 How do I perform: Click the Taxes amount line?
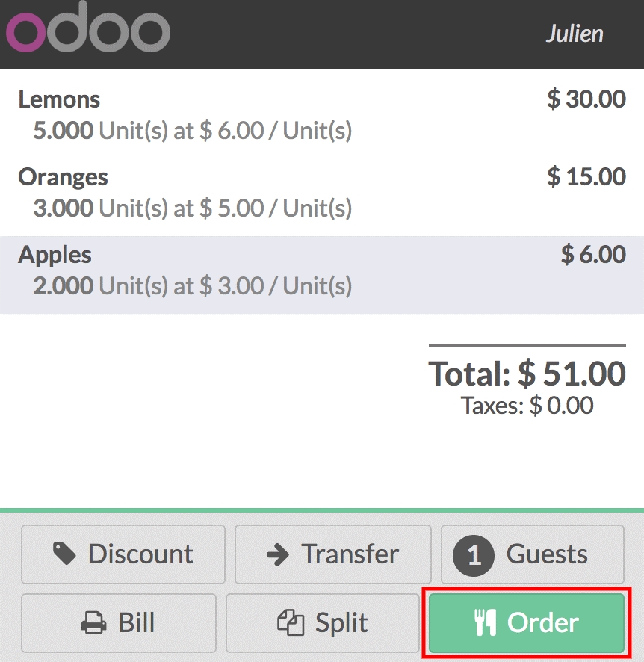pyautogui.click(x=526, y=405)
